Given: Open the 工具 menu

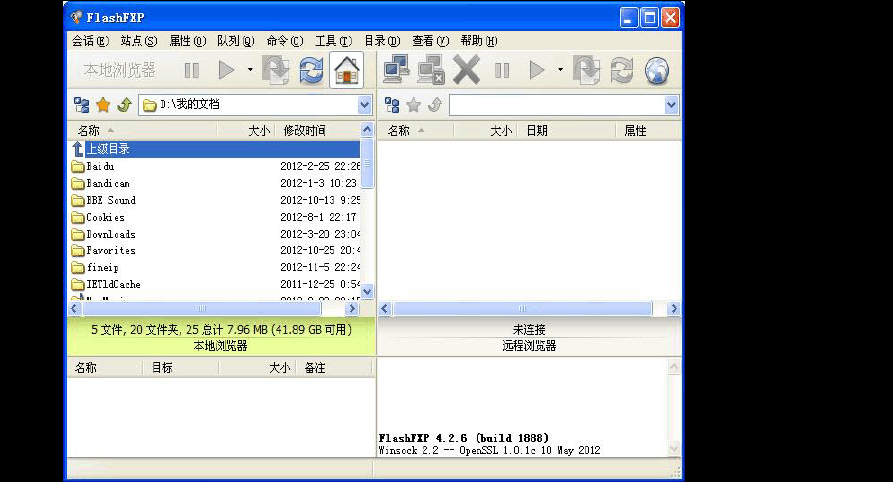Looking at the screenshot, I should pyautogui.click(x=334, y=41).
